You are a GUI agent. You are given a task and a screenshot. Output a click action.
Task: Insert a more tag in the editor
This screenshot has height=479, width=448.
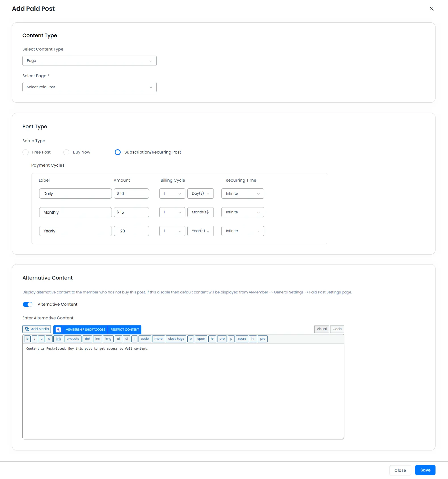point(158,339)
